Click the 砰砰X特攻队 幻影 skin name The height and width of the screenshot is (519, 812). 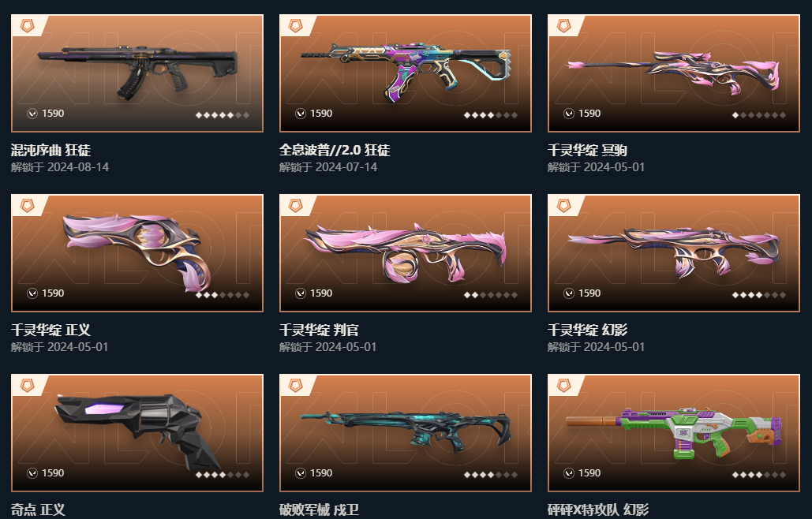click(x=597, y=510)
